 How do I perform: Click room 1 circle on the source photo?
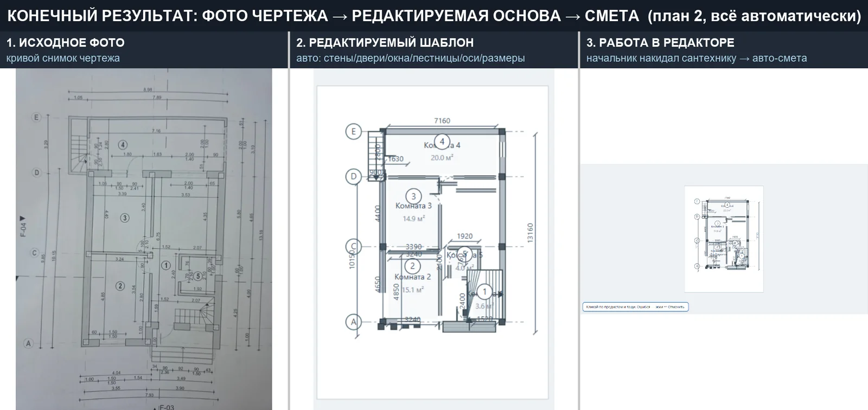[166, 265]
